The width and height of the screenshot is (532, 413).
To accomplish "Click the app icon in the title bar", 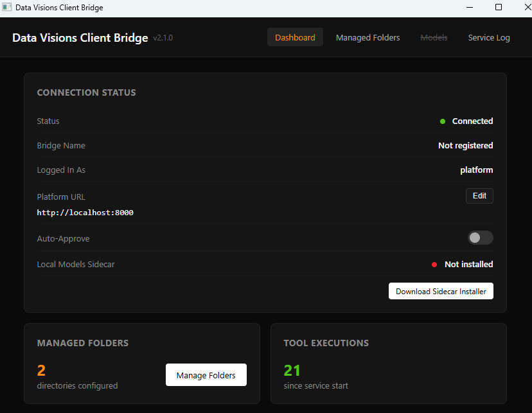I will click(7, 7).
